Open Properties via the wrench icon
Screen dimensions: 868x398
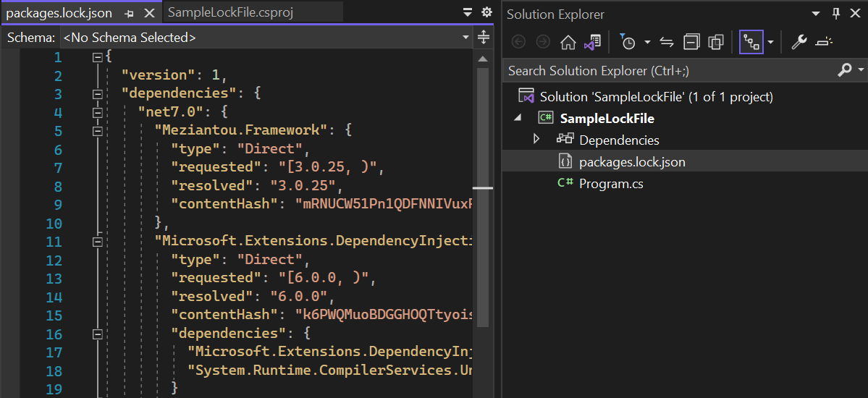coord(799,43)
